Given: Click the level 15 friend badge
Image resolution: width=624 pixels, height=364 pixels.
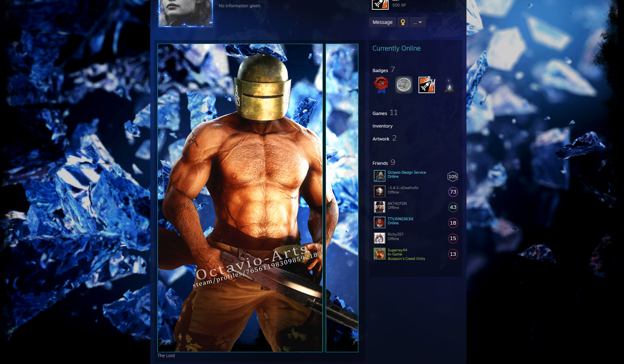Looking at the screenshot, I should tap(453, 238).
